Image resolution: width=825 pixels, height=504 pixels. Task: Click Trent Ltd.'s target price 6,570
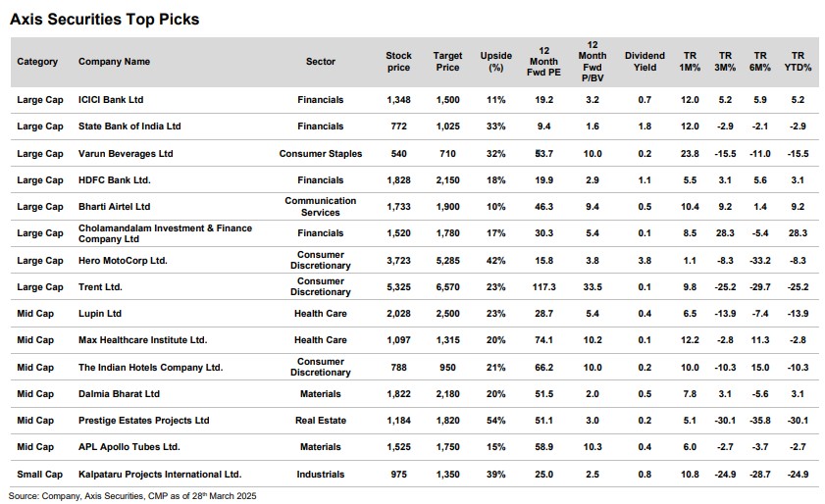coord(447,287)
